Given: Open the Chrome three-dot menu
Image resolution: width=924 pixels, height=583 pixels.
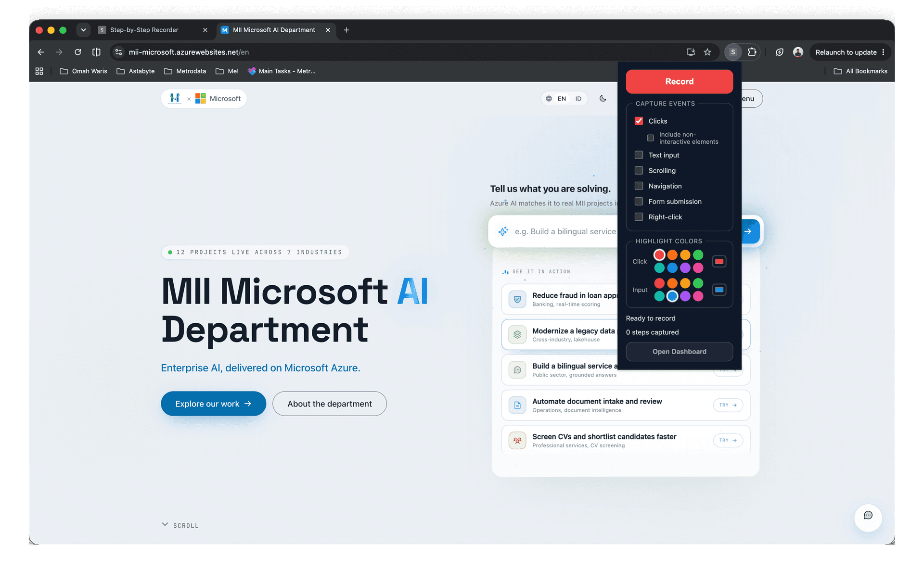Looking at the screenshot, I should click(884, 52).
